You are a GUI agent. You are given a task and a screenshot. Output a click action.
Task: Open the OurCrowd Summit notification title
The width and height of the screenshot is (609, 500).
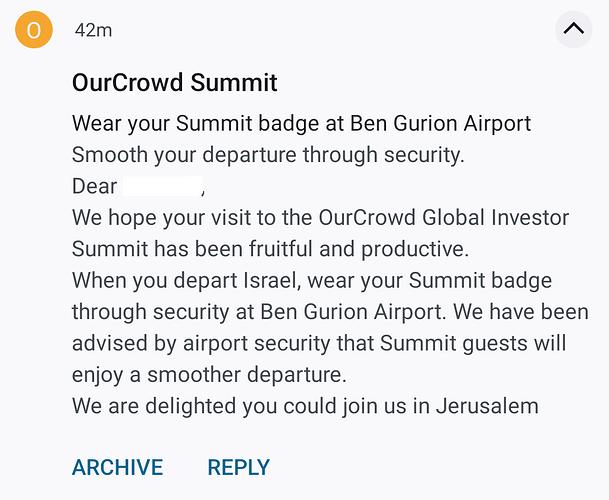[174, 82]
